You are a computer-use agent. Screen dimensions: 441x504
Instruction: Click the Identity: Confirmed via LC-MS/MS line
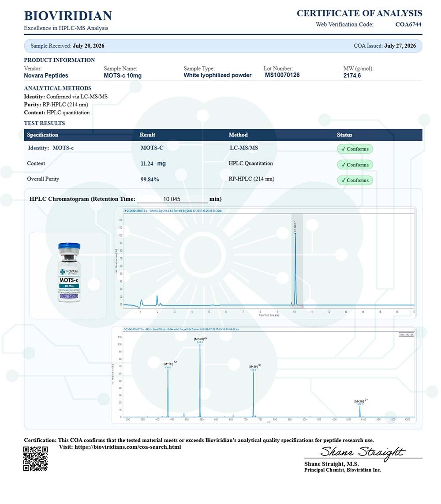click(x=66, y=96)
